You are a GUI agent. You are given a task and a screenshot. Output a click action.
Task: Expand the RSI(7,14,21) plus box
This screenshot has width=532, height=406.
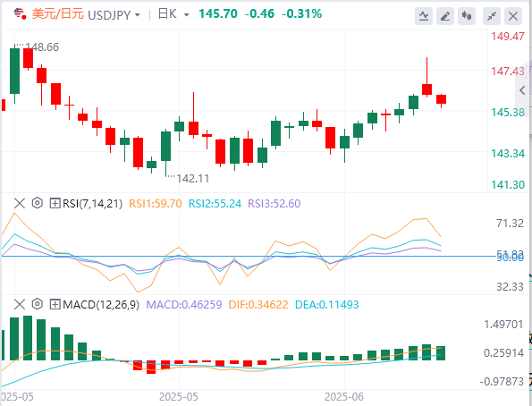pyautogui.click(x=55, y=203)
